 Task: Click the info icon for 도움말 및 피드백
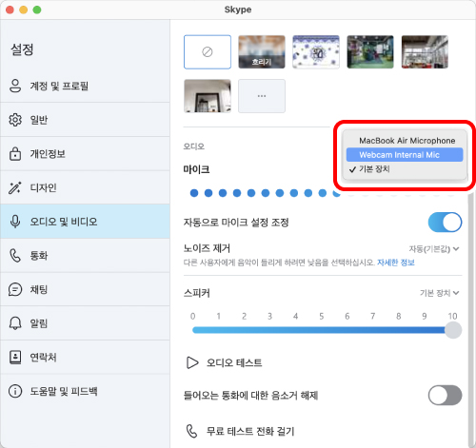[x=15, y=391]
